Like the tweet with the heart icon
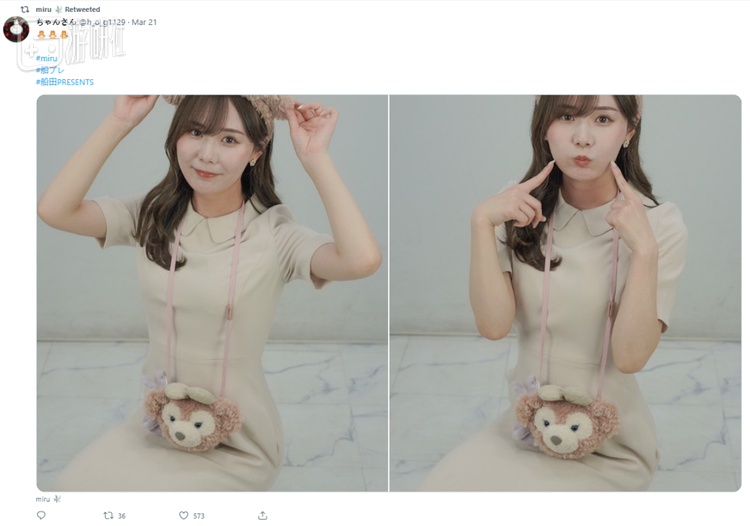 (x=184, y=515)
